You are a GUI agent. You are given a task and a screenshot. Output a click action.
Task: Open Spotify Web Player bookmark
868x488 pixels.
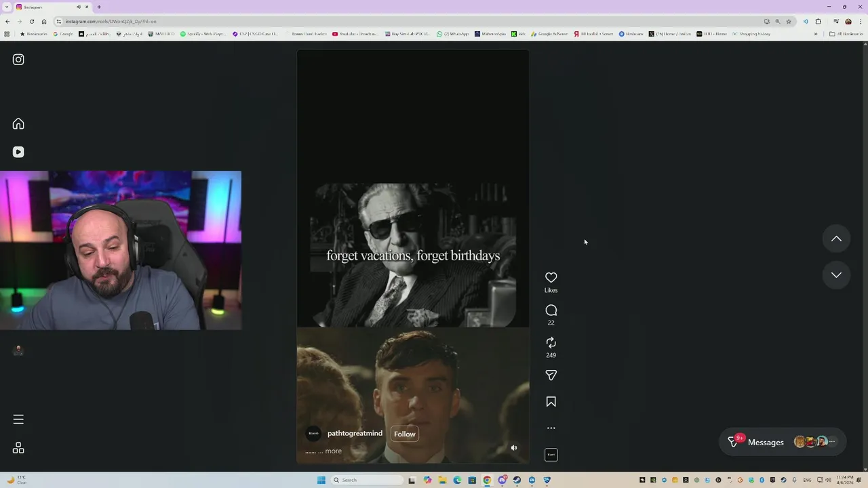pyautogui.click(x=204, y=34)
